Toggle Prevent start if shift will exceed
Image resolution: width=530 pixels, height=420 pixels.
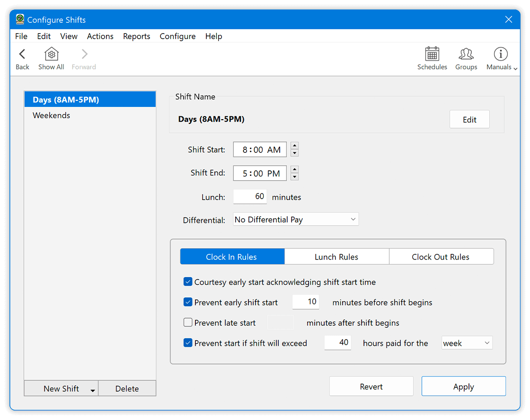click(188, 343)
